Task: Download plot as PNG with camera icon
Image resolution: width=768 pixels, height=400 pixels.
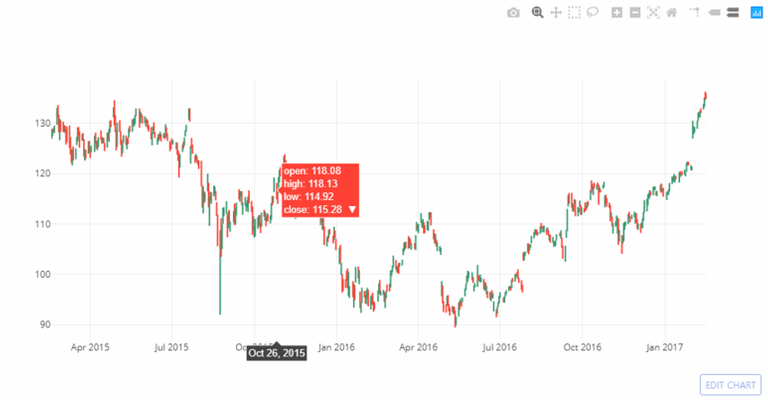Action: [513, 13]
